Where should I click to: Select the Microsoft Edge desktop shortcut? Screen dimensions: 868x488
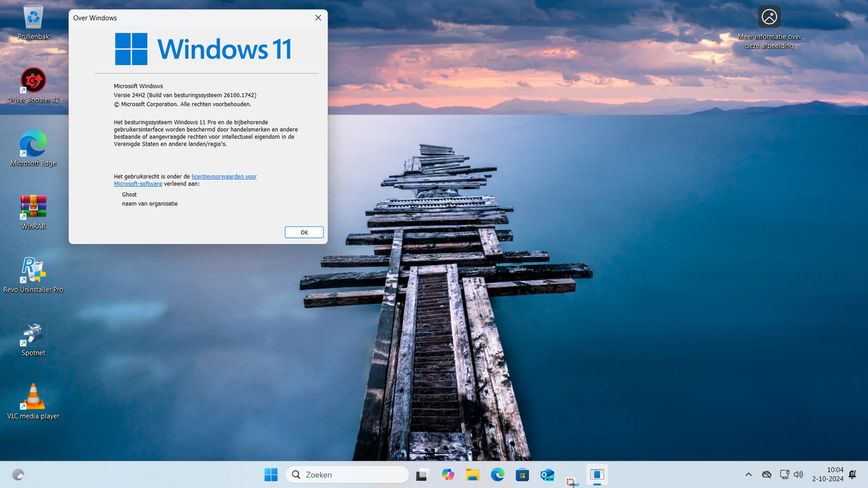(33, 149)
